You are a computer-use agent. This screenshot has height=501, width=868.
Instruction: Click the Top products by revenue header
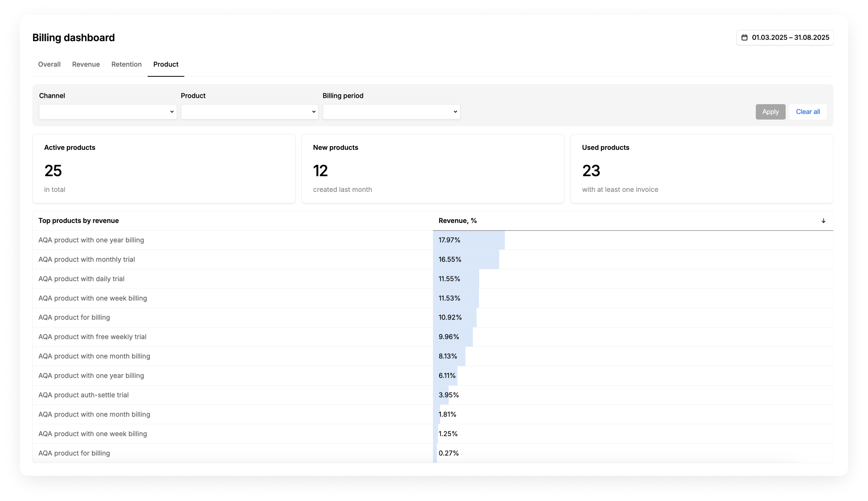tap(78, 221)
